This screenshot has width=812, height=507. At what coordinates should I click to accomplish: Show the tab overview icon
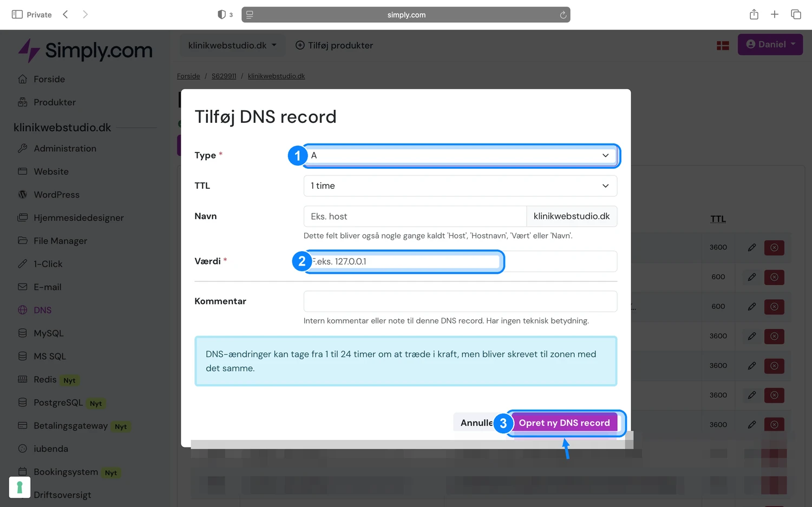(796, 15)
